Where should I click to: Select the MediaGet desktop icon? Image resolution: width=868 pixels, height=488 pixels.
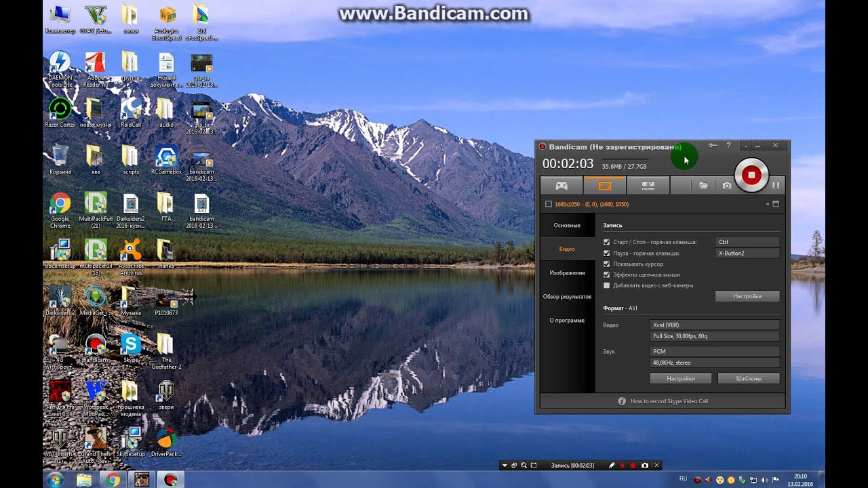pos(95,302)
